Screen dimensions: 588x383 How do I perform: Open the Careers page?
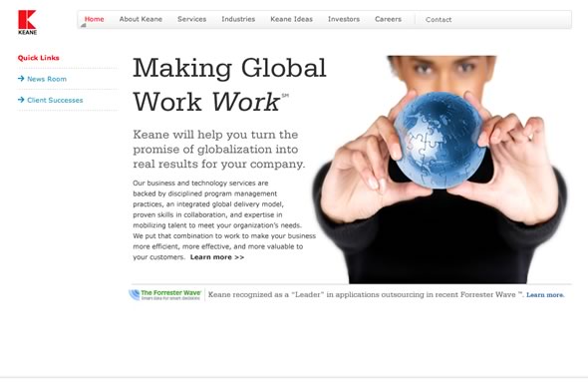[x=388, y=19]
